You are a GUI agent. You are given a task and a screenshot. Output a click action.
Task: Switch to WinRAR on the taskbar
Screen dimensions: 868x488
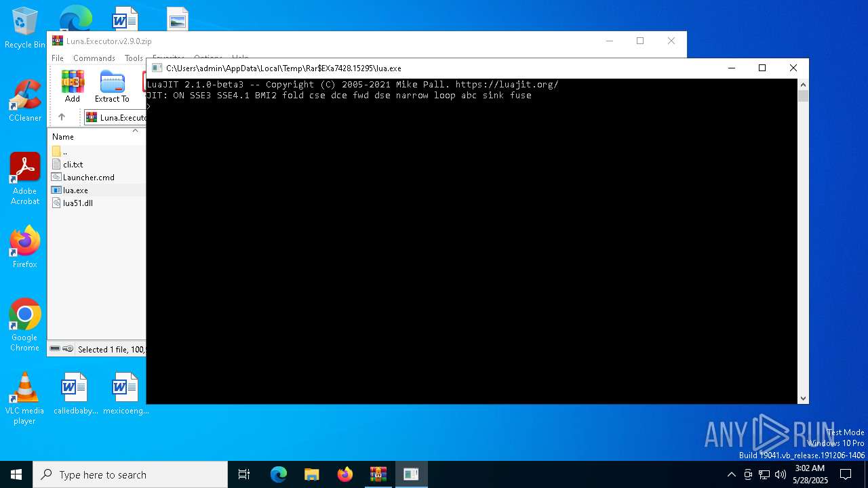(x=378, y=474)
